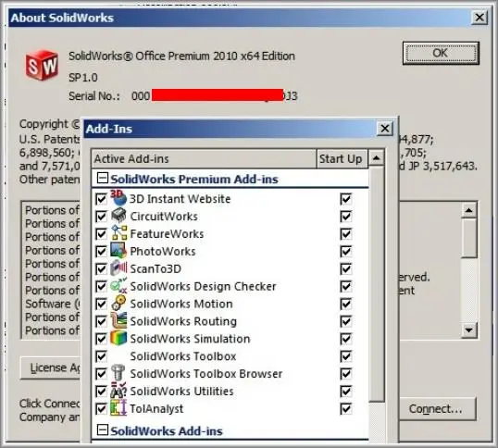Select the TolAnalyst row label
Image resolution: width=498 pixels, height=448 pixels.
[x=156, y=408]
